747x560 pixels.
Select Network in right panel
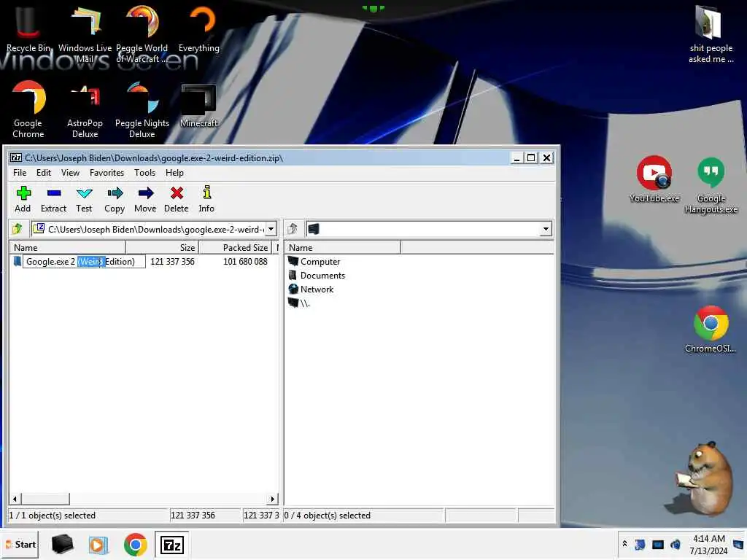[311, 289]
